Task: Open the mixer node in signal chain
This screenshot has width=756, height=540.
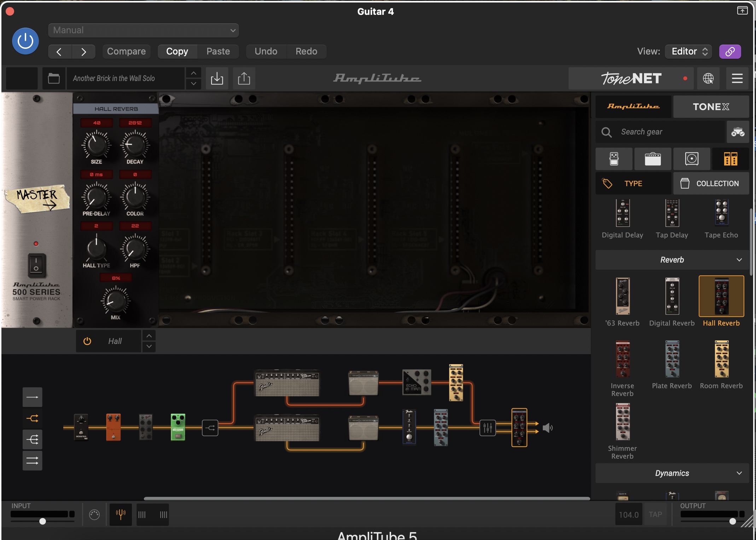Action: click(x=488, y=428)
